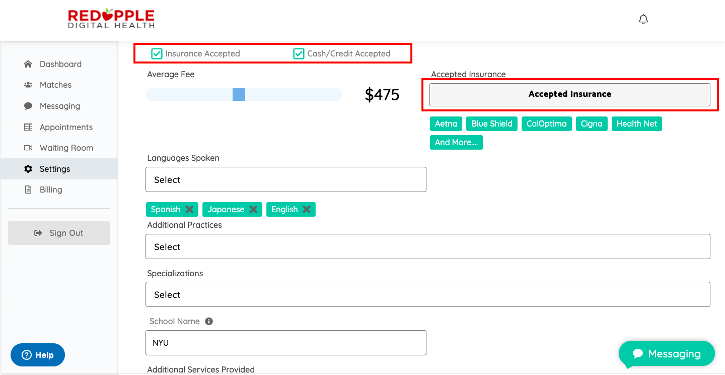This screenshot has height=375, width=725.
Task: Expand the Additional Practices select box
Action: (x=428, y=246)
